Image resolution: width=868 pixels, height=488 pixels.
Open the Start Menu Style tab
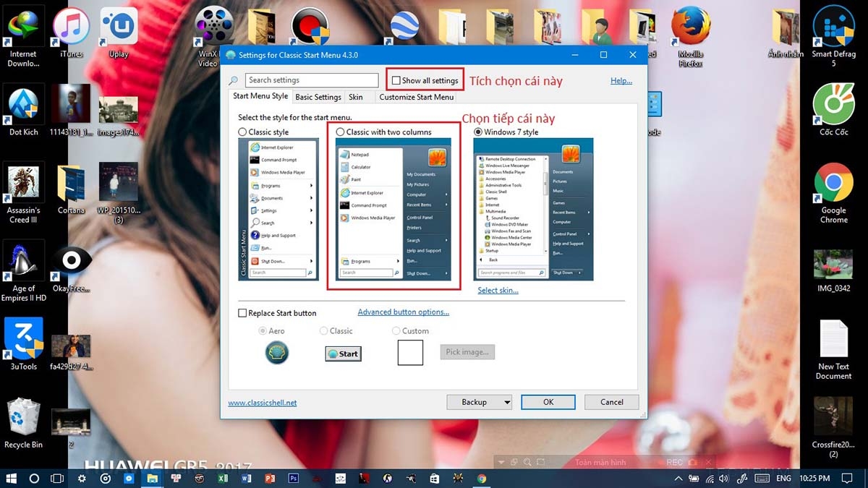pyautogui.click(x=260, y=96)
